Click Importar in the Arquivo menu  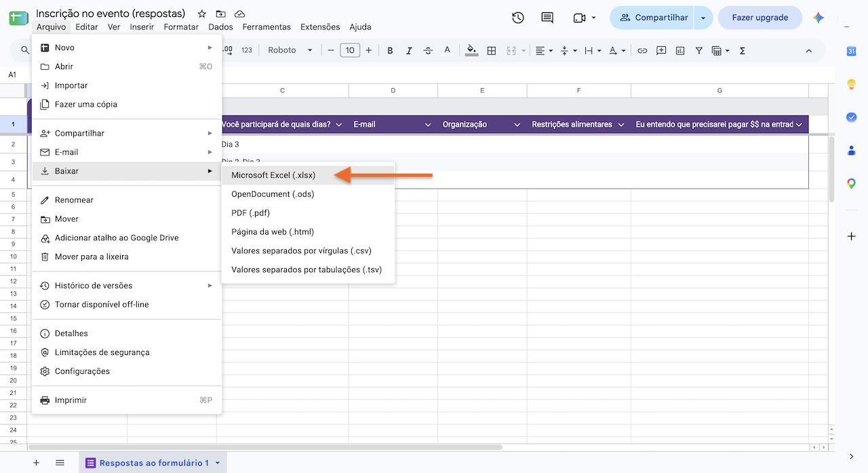(127, 86)
